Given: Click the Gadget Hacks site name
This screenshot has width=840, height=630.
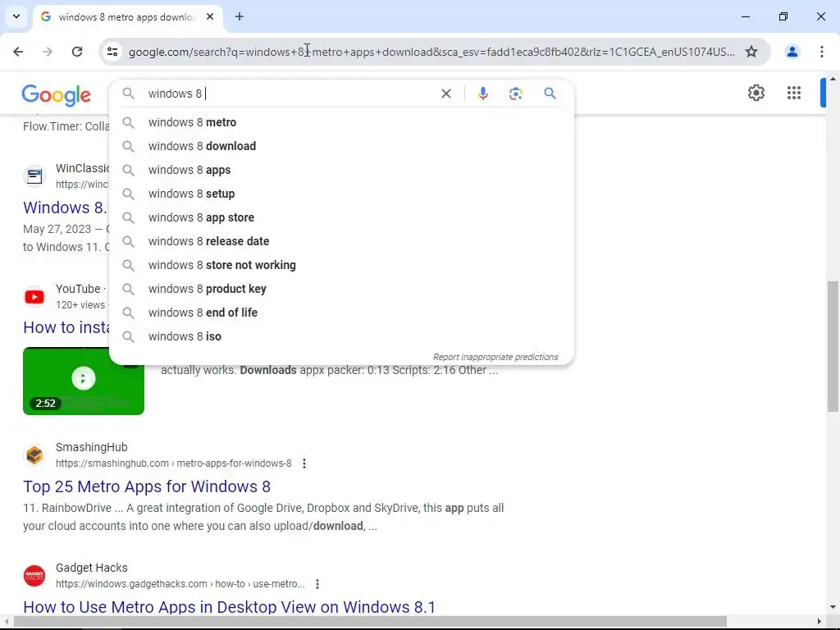Looking at the screenshot, I should point(92,568).
